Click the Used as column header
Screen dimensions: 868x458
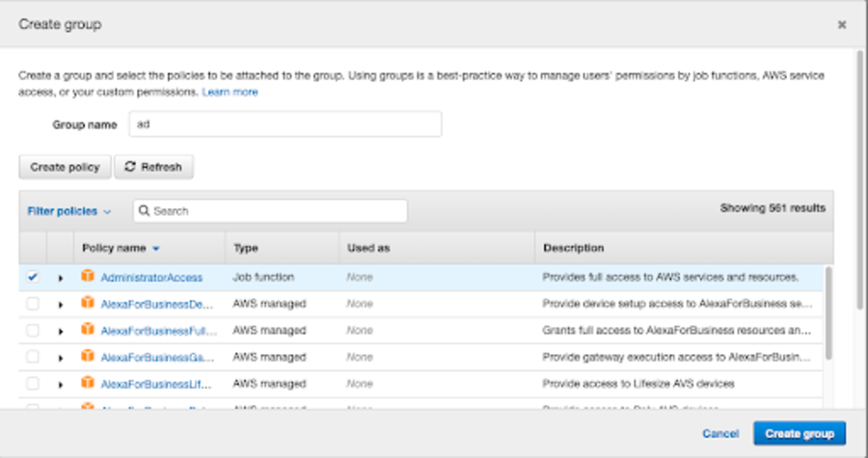[x=368, y=248]
